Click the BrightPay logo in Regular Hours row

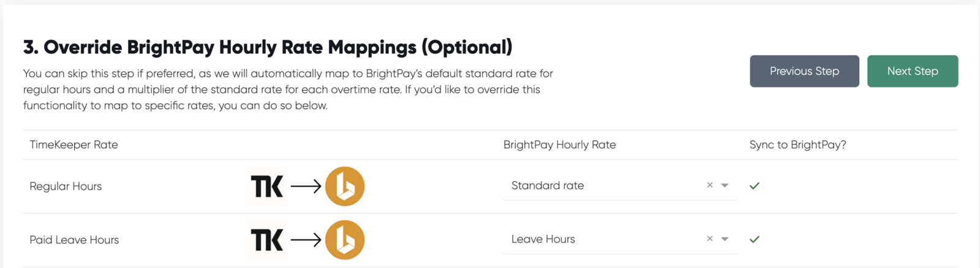[345, 186]
